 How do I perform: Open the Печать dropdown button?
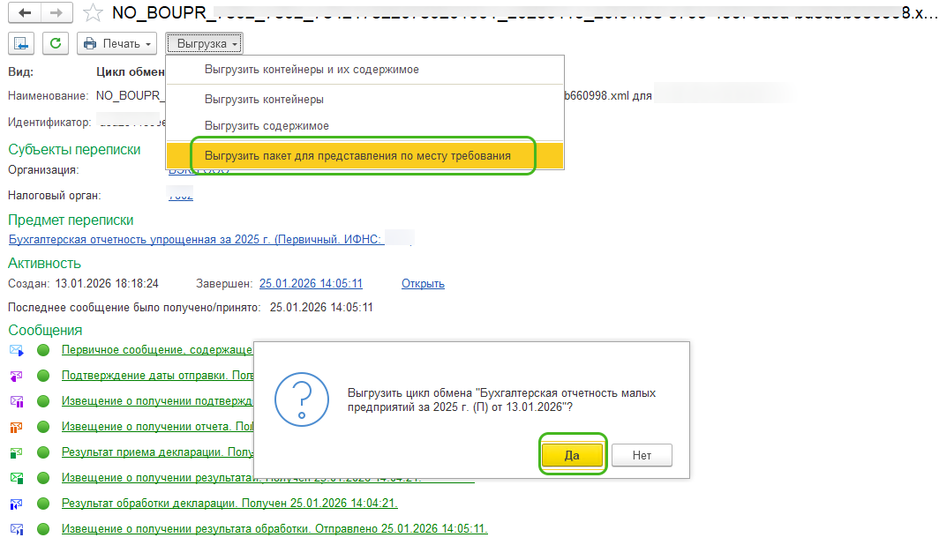[x=116, y=44]
